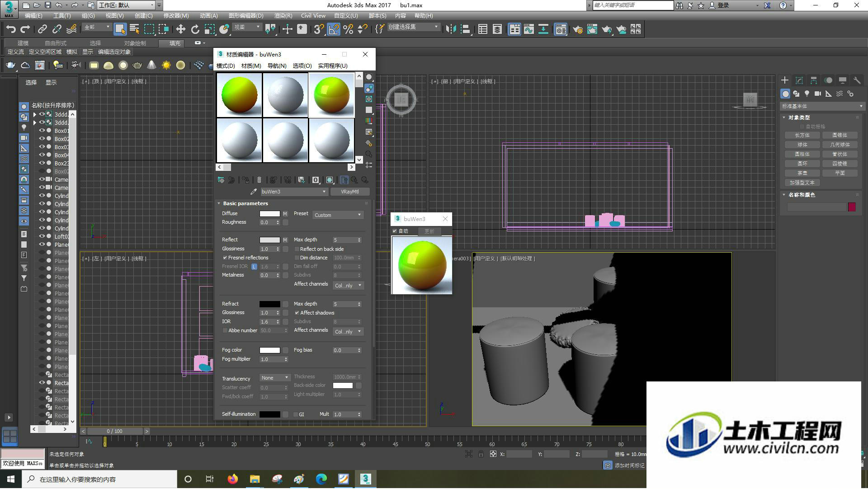868x489 pixels.
Task: Click Get Material icon in material editor
Action: click(221, 180)
